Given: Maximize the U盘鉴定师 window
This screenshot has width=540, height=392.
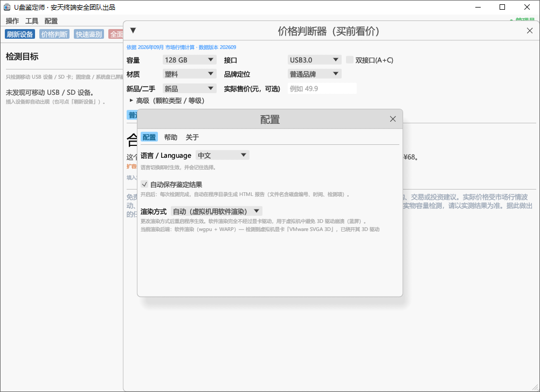Looking at the screenshot, I should click(x=502, y=7).
